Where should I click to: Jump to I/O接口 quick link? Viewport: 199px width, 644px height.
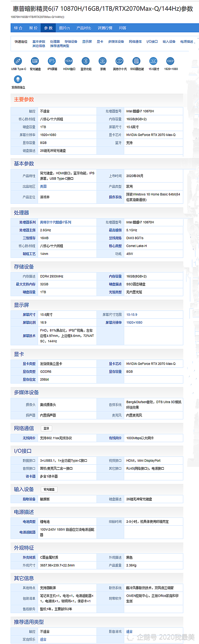click(x=152, y=42)
